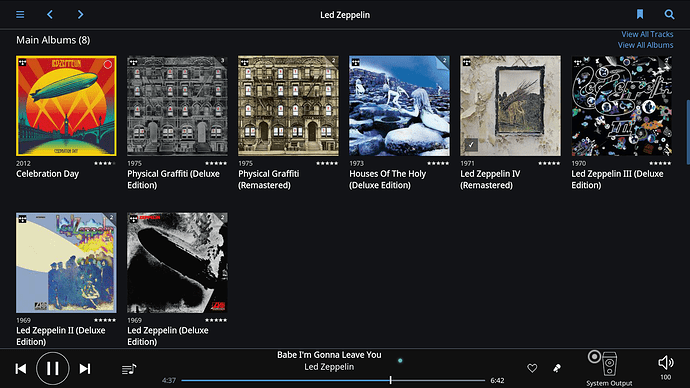Open the System Output zone selector

(609, 369)
